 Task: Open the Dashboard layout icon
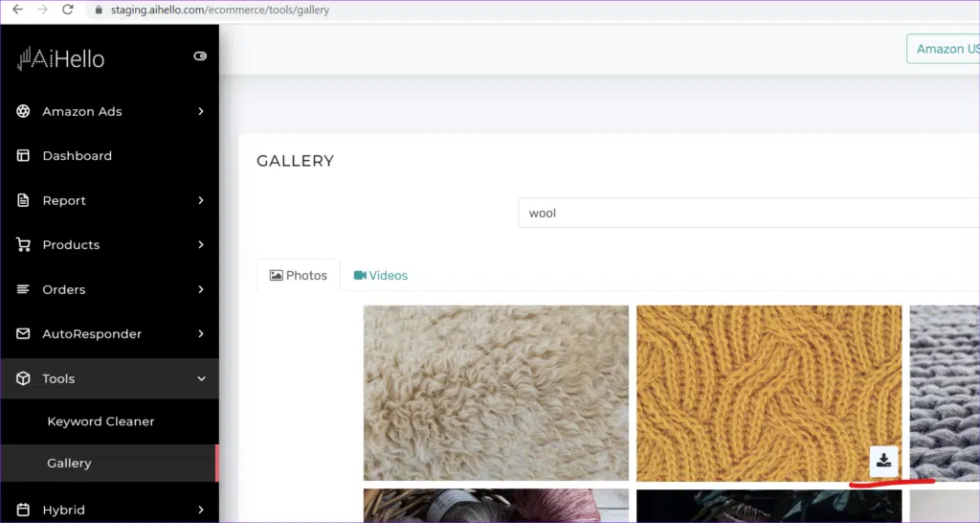pos(23,156)
